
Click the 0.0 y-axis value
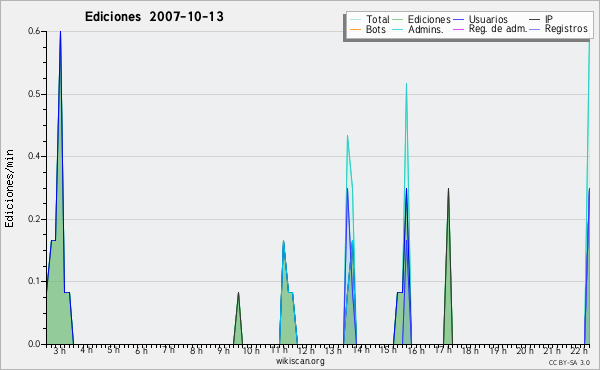pyautogui.click(x=34, y=344)
